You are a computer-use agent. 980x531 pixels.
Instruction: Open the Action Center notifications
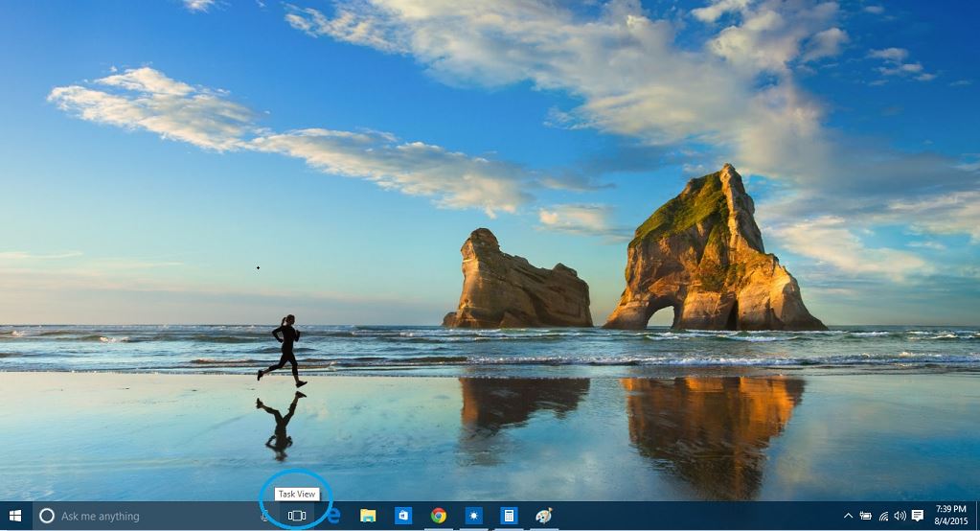coord(918,516)
